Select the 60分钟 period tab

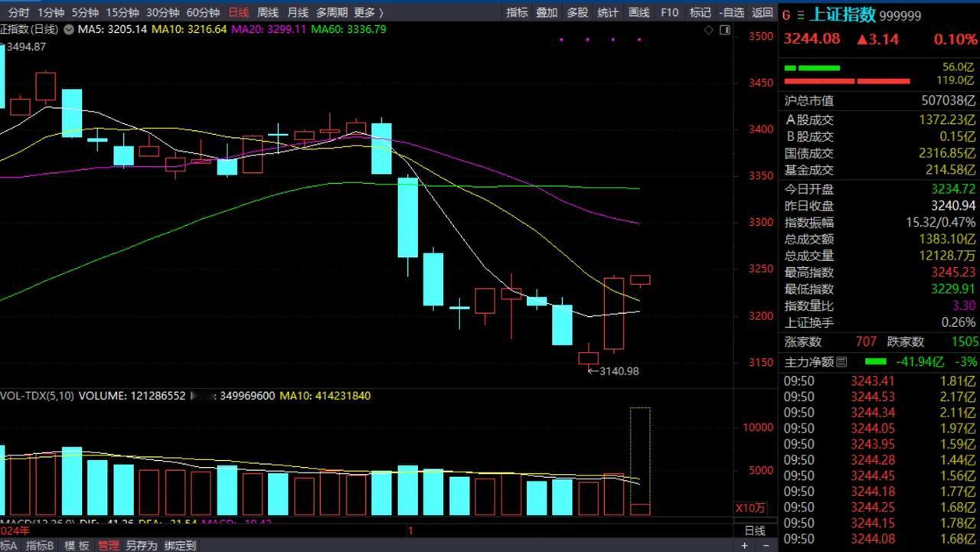(203, 12)
